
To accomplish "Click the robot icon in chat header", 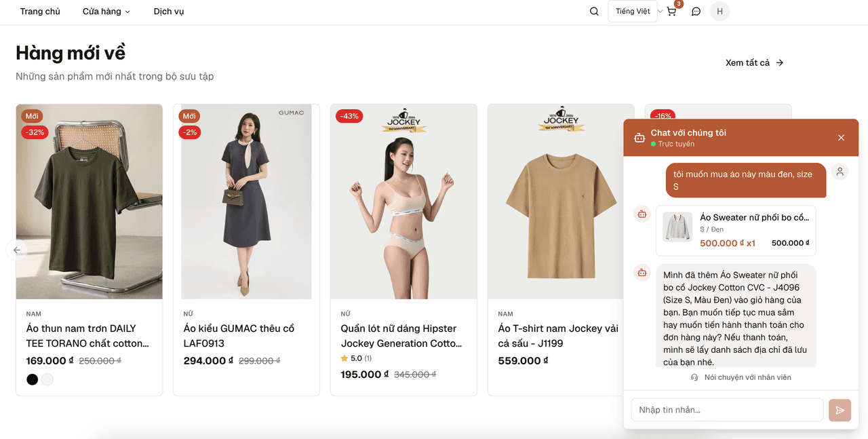I will point(639,138).
